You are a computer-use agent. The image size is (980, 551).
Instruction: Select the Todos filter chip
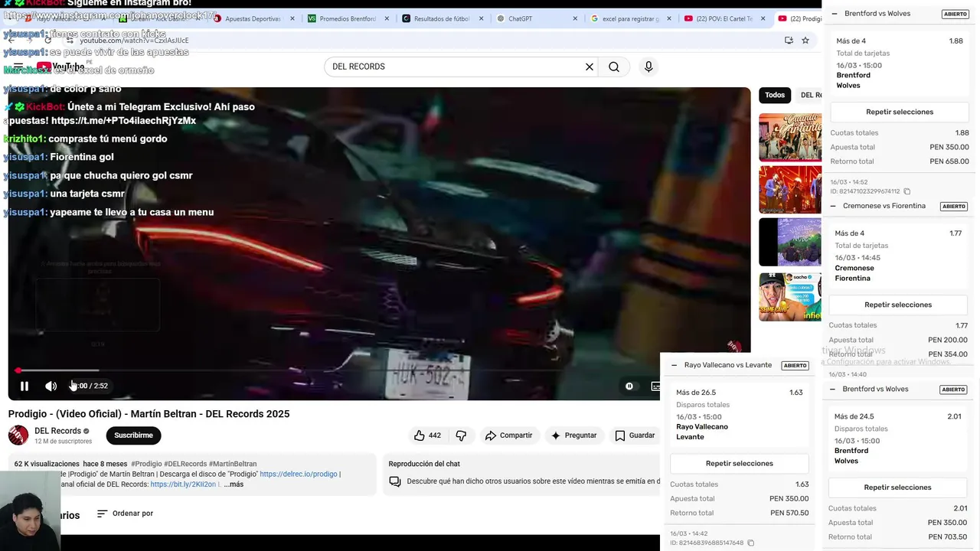775,95
